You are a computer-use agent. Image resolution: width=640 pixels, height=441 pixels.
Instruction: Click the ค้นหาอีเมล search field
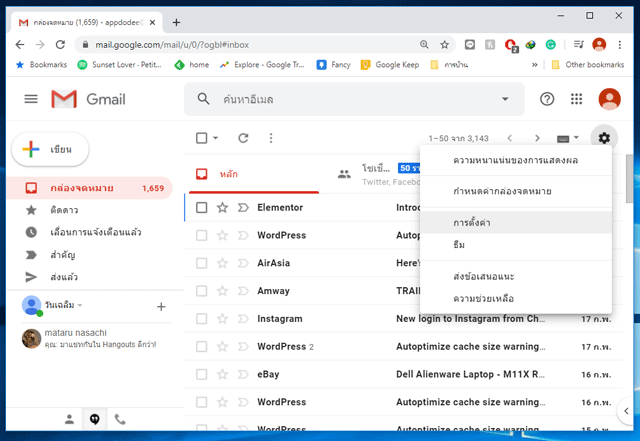[355, 99]
